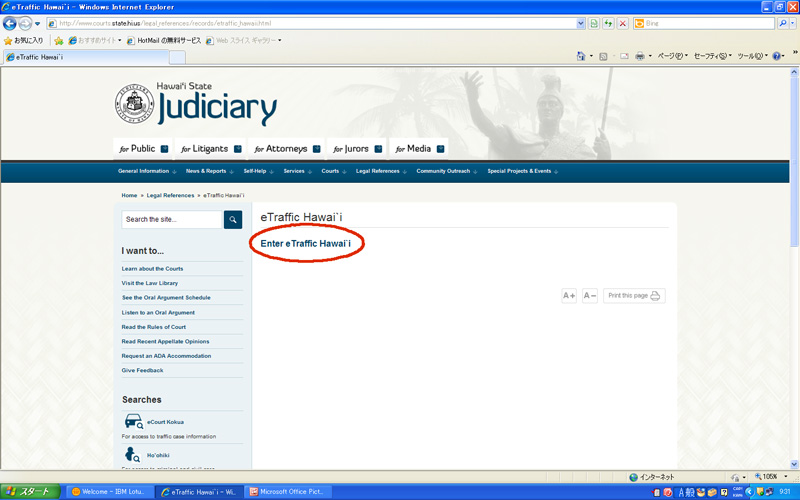Viewport: 800px width, 500px height.
Task: Open an empty new tab button
Action: point(177,57)
